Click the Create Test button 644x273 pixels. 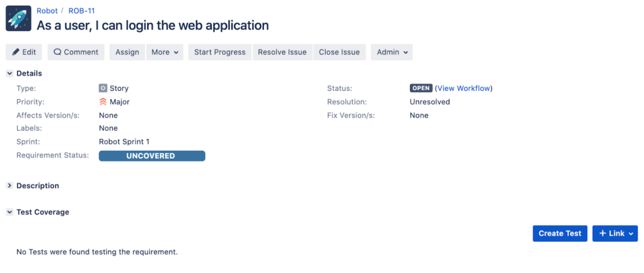coord(560,234)
